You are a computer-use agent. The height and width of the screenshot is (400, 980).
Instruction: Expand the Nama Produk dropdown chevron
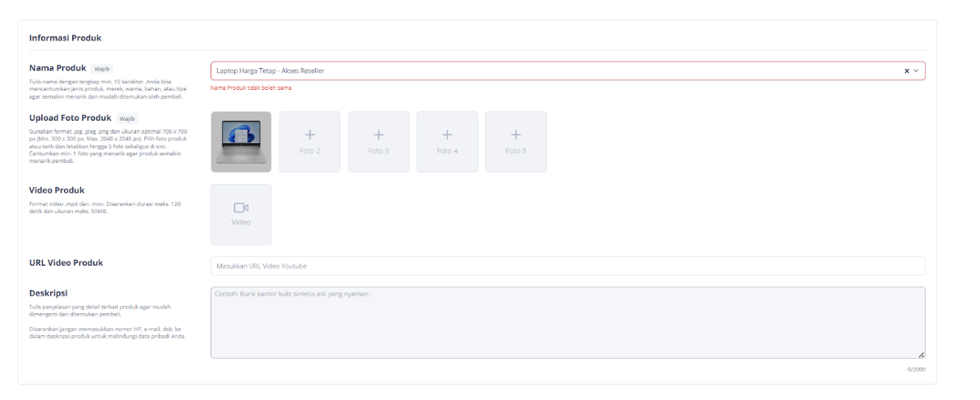coord(916,71)
